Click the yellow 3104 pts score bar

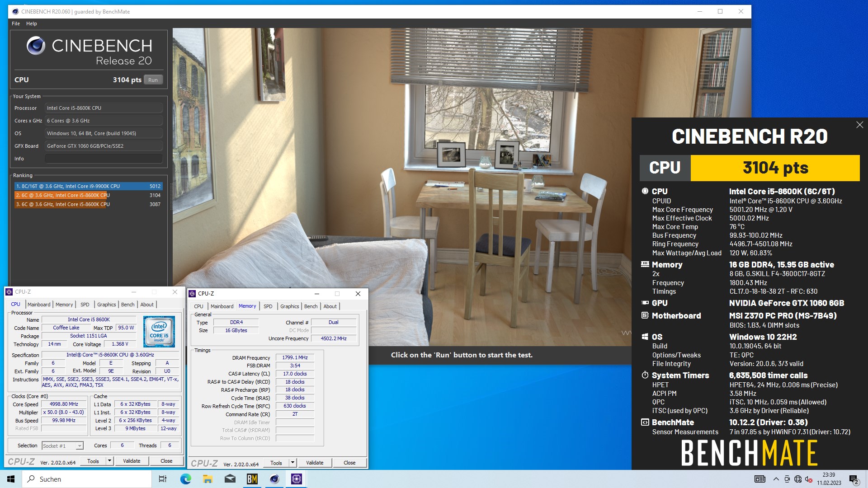tap(775, 168)
